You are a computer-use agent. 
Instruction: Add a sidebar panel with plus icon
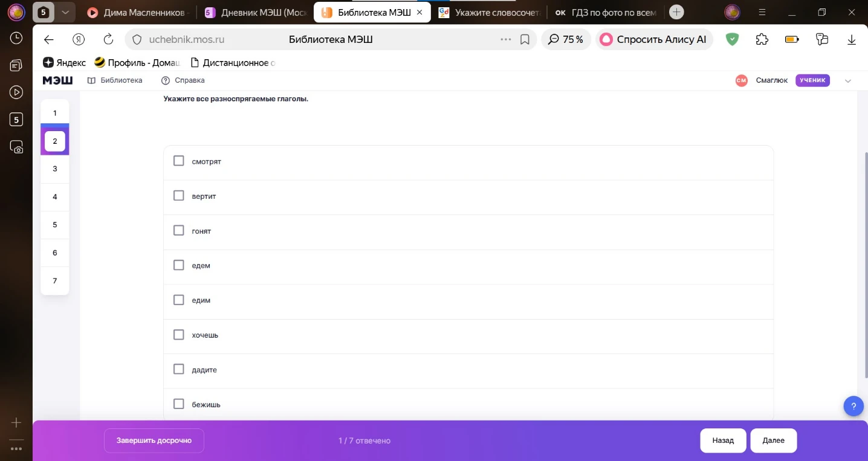[x=16, y=422]
